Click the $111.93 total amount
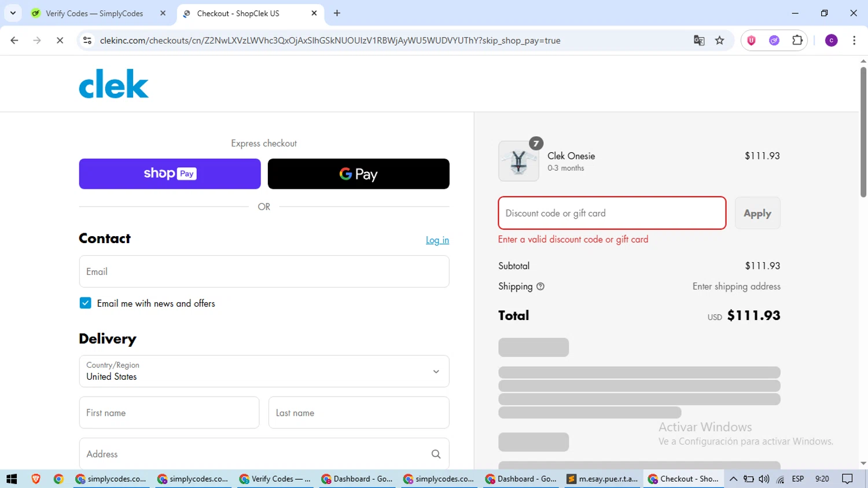 [754, 315]
